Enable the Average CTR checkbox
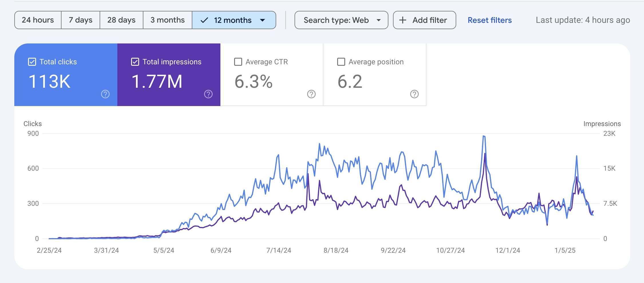Screen dimensions: 644x283 [238, 62]
